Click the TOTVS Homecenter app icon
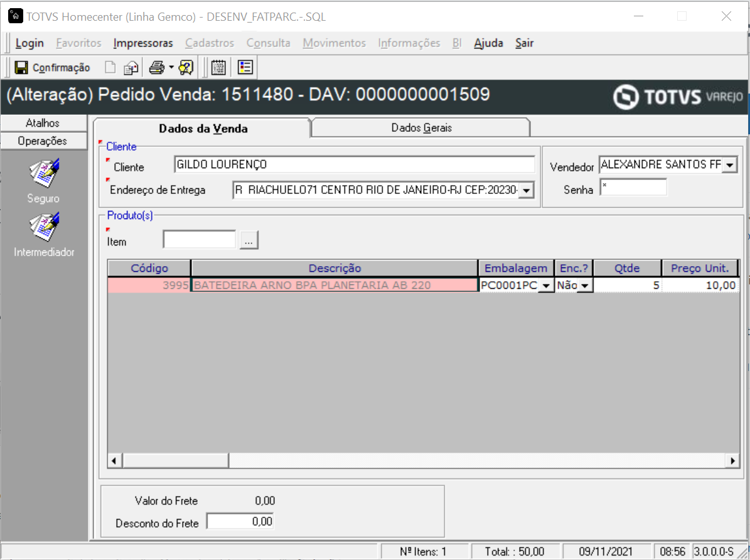 [x=15, y=16]
